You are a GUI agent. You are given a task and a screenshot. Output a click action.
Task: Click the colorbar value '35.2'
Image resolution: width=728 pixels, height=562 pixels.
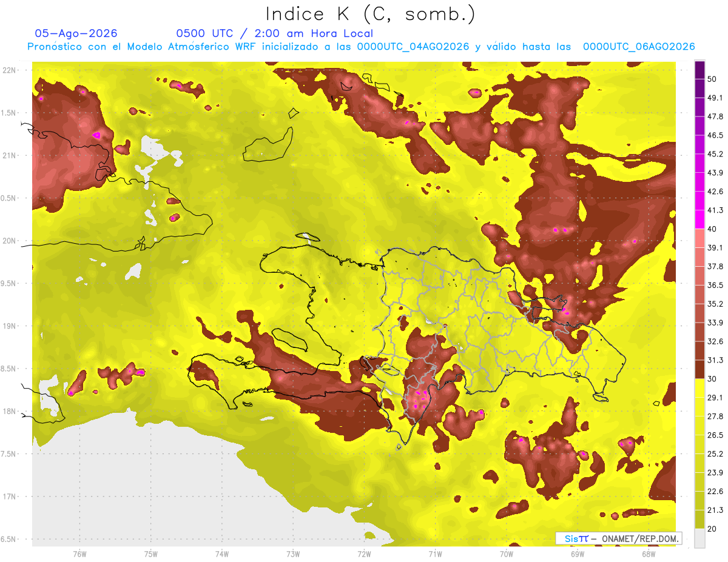pos(715,304)
